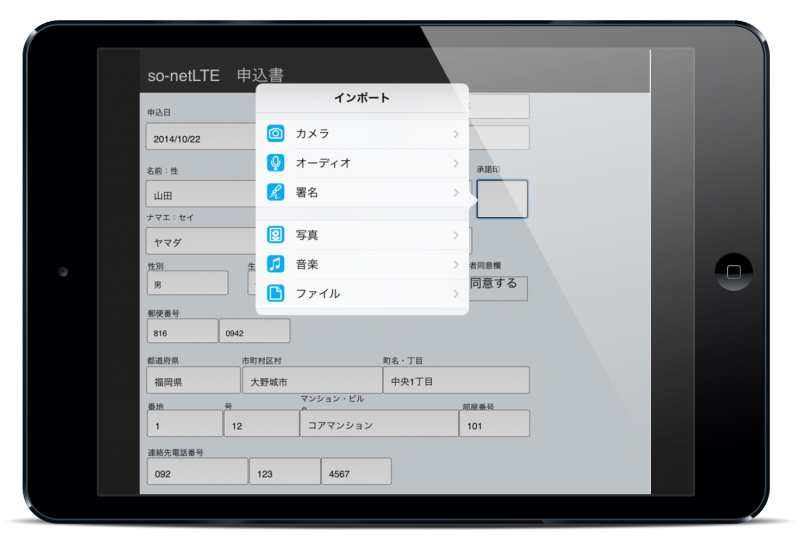Open the 署名 row disclosure arrow
The width and height of the screenshot is (800, 544).
(x=456, y=192)
